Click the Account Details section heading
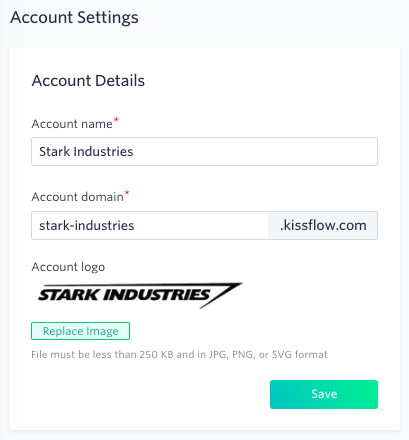Viewport: 409px width, 440px height. pos(88,81)
